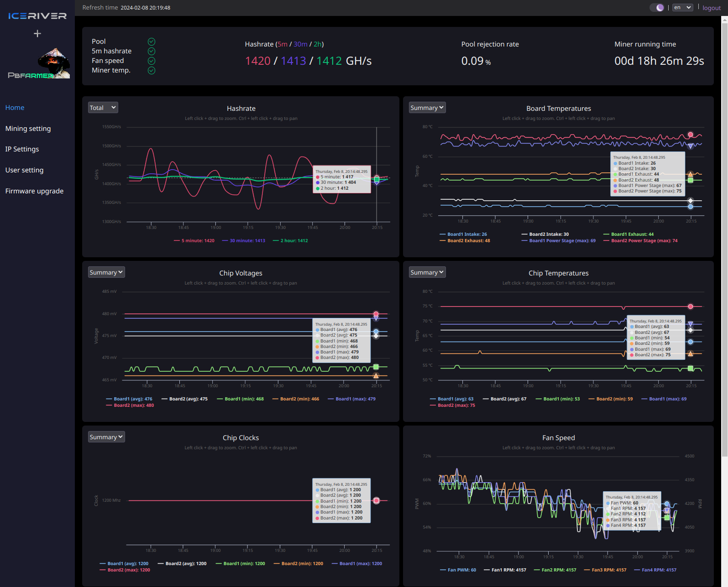Image resolution: width=728 pixels, height=587 pixels.
Task: Click the Pool status check icon
Action: pos(152,42)
